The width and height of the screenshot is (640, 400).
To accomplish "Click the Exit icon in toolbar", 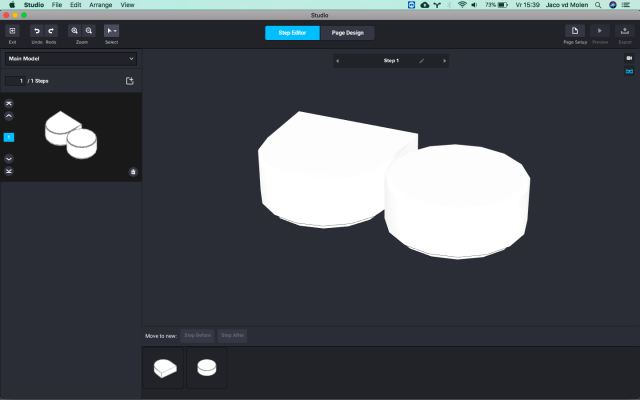I will (12, 32).
